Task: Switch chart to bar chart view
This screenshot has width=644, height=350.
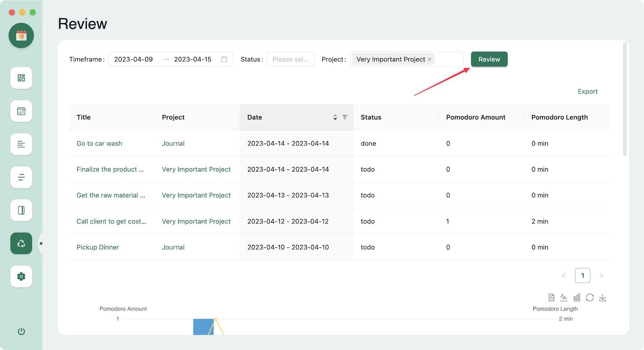Action: pos(577,298)
